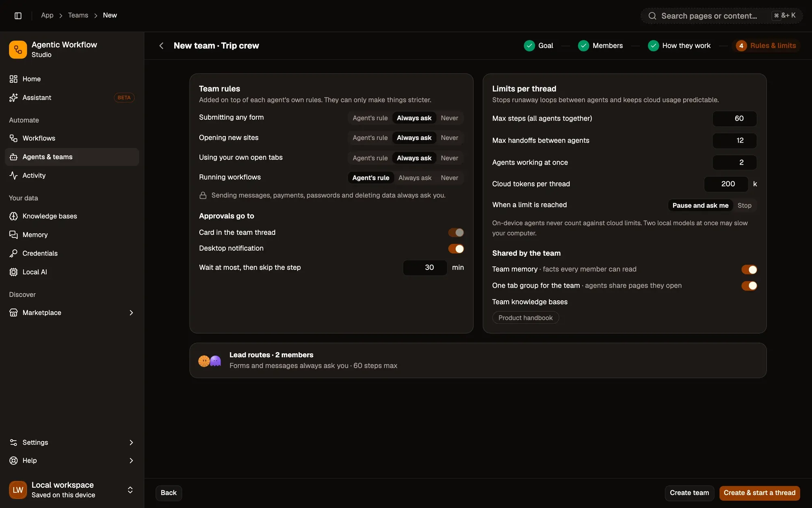Expand the Marketplace chevron

coord(131,313)
